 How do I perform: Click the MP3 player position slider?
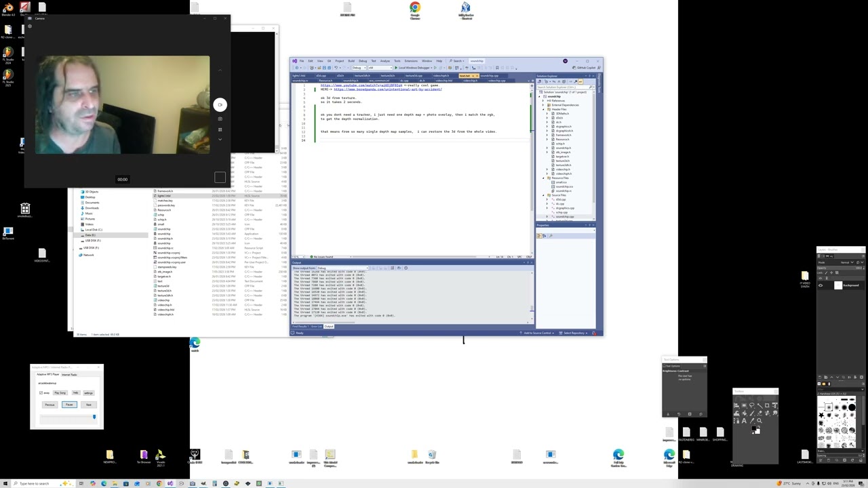pyautogui.click(x=68, y=419)
